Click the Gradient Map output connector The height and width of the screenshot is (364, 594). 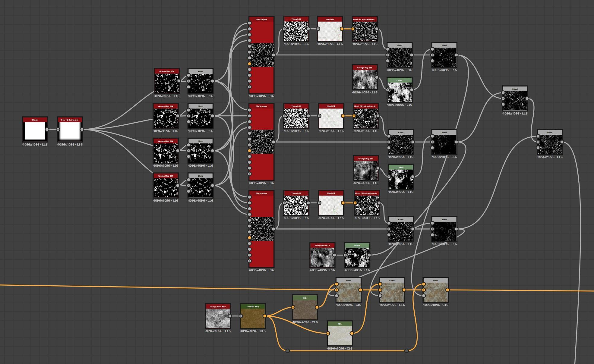[265, 316]
